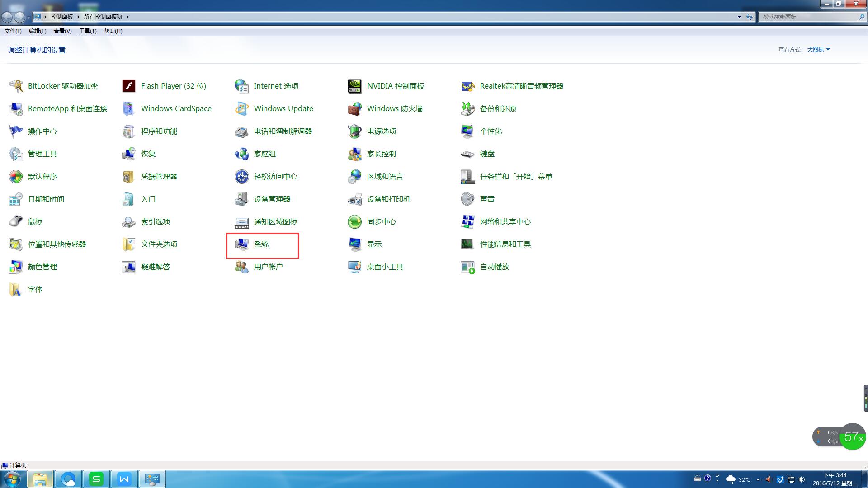The image size is (868, 488).
Task: Click the Windows Update icon
Action: [242, 108]
